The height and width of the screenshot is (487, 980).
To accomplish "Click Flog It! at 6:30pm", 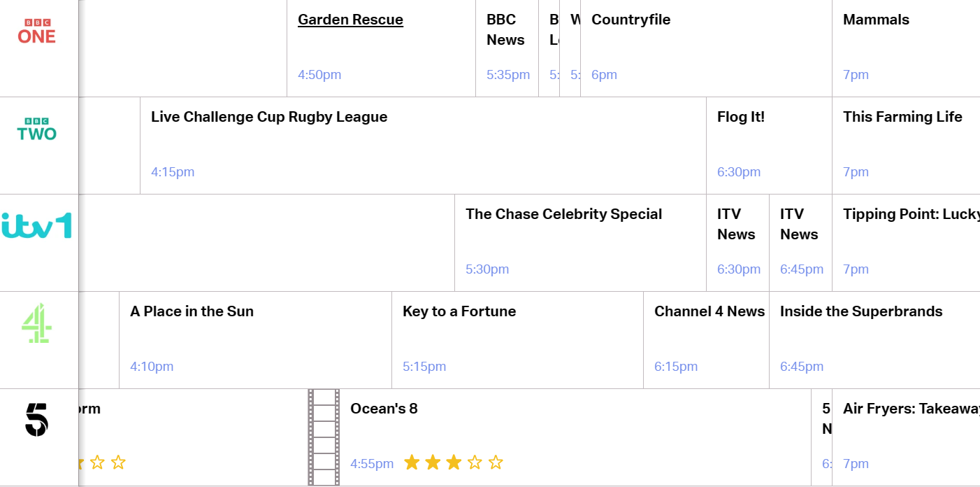I will point(741,117).
